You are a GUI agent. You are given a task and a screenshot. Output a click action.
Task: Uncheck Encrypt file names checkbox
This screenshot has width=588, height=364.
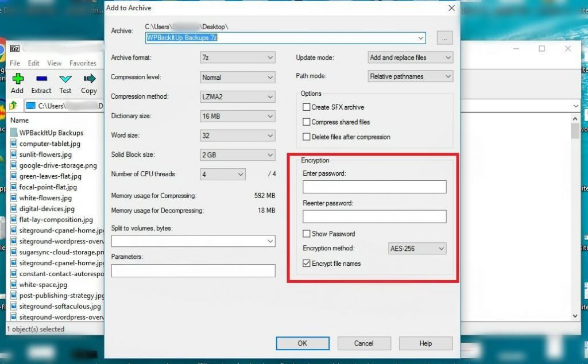[x=307, y=264]
